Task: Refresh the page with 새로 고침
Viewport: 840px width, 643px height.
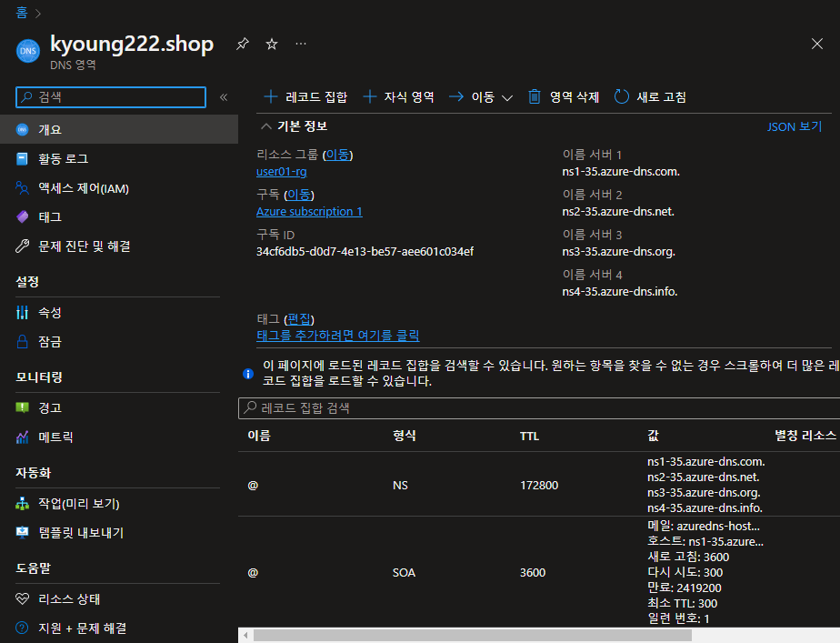Action: click(x=650, y=97)
